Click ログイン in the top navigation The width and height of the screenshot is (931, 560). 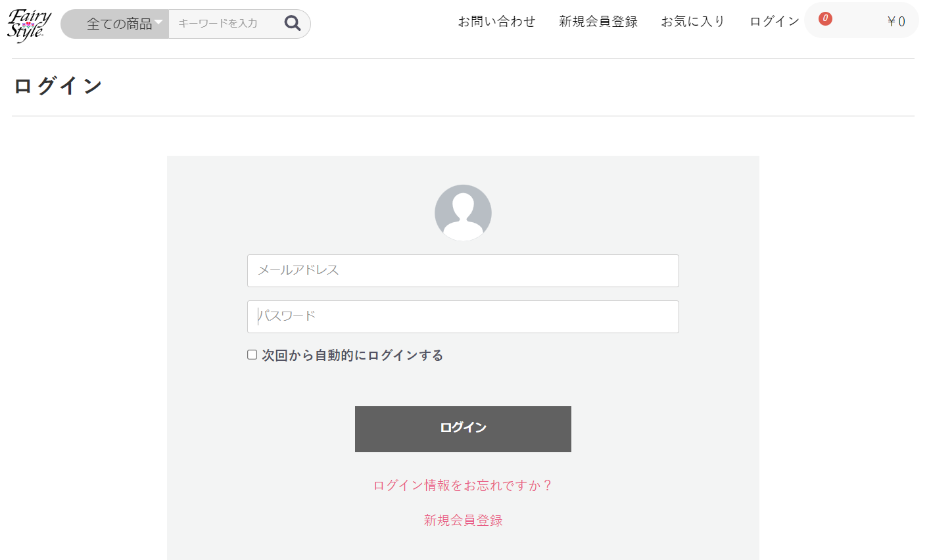tap(774, 22)
